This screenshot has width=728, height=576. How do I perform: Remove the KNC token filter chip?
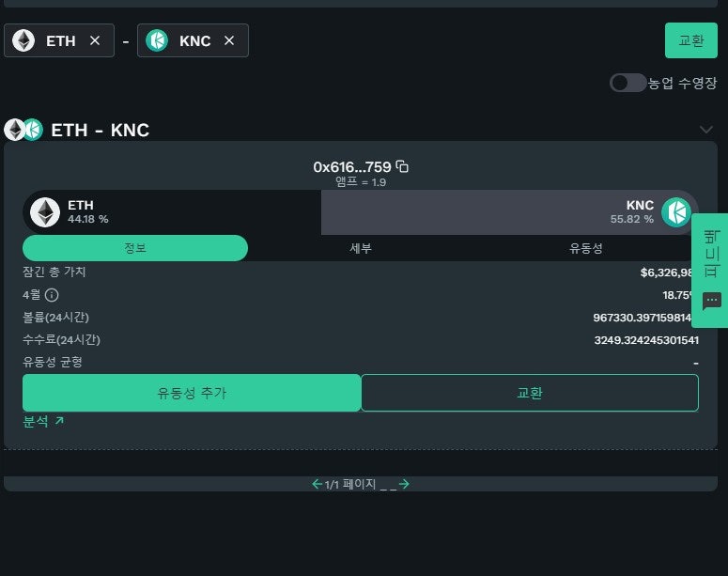coord(229,41)
